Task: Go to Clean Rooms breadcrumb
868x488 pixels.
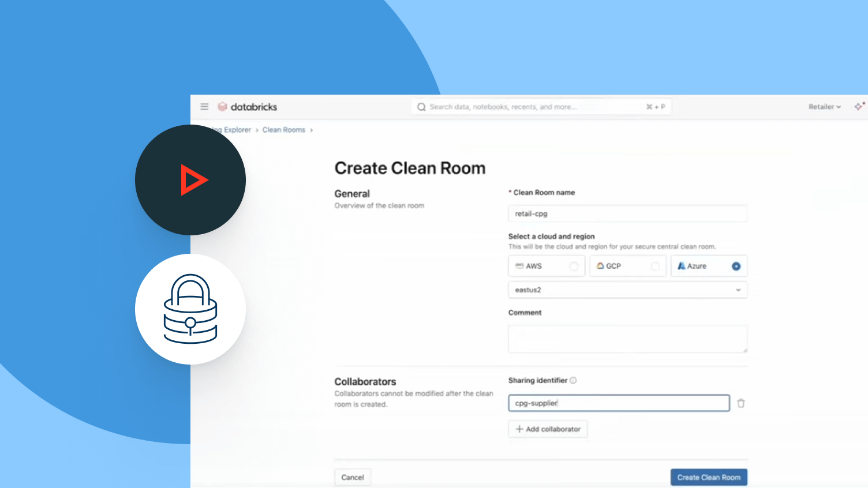Action: pos(284,130)
